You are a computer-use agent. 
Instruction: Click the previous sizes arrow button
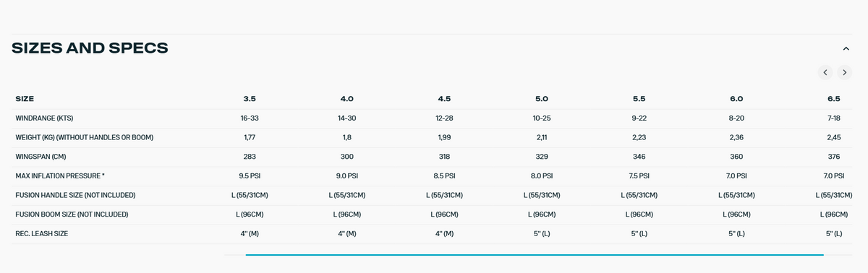point(825,72)
